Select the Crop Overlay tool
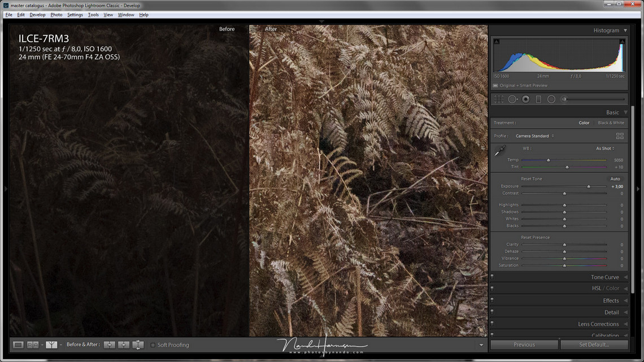Viewport: 644px width, 362px height. tap(499, 99)
